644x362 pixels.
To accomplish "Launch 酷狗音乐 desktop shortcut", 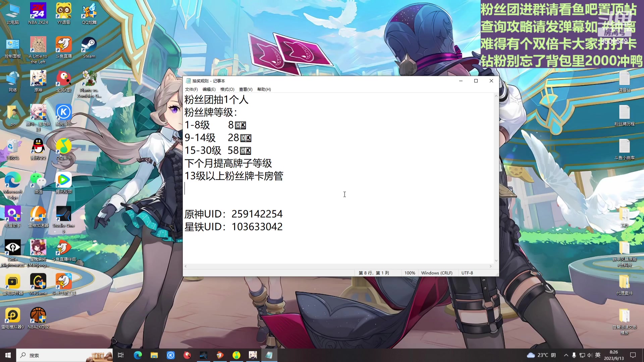I will [x=64, y=115].
